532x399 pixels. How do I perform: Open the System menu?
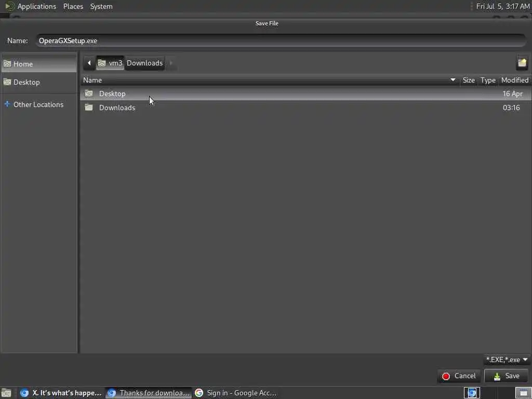tap(101, 6)
